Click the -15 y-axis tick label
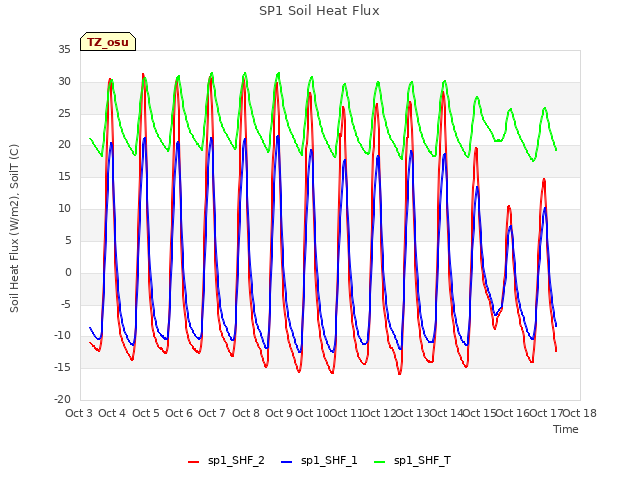640x480 pixels. pyautogui.click(x=62, y=368)
